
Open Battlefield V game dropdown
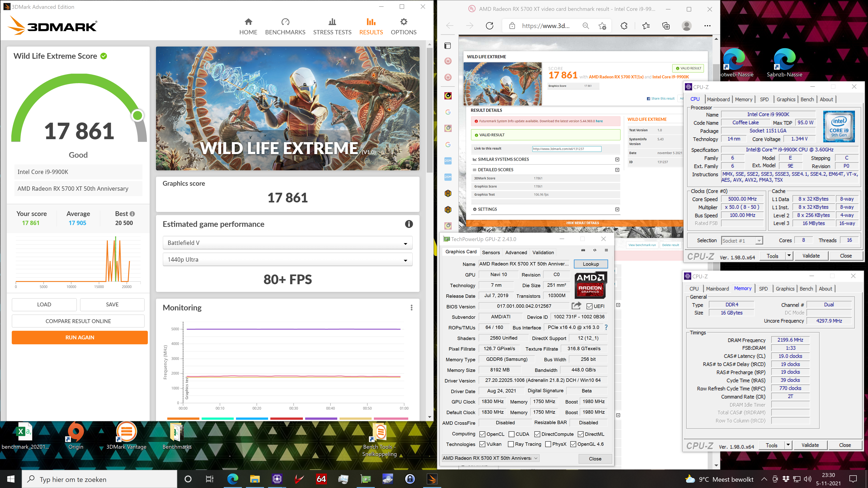click(x=288, y=243)
